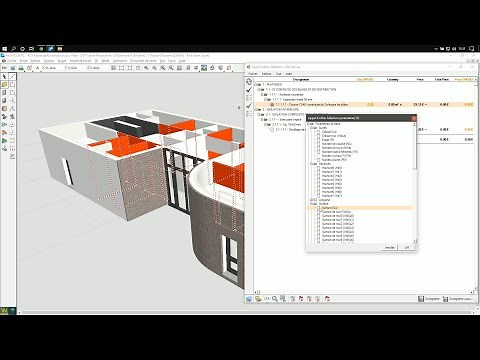
Task: Click the highlighted green render icon in main toolbar
Action: pyautogui.click(x=204, y=68)
